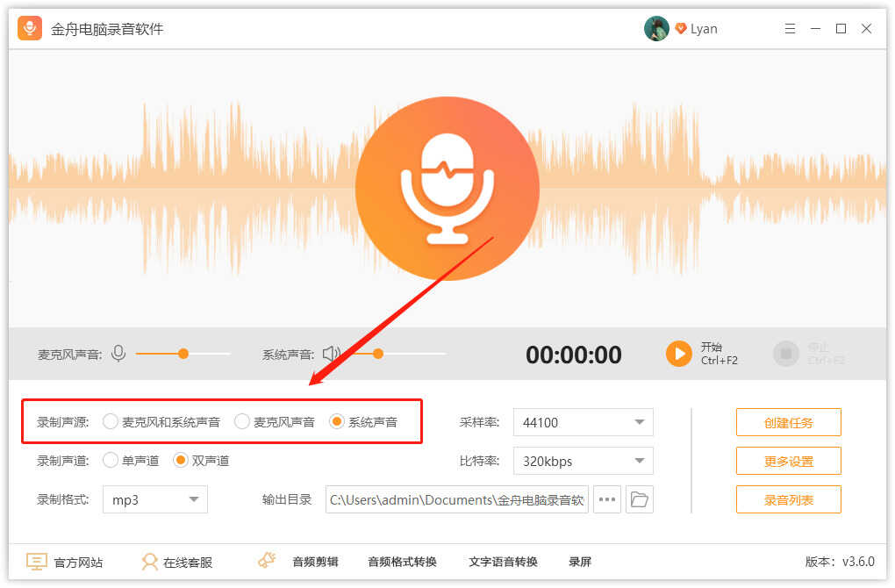This screenshot has width=895, height=588.
Task: Adjust the microphone volume slider handle
Action: (x=183, y=354)
